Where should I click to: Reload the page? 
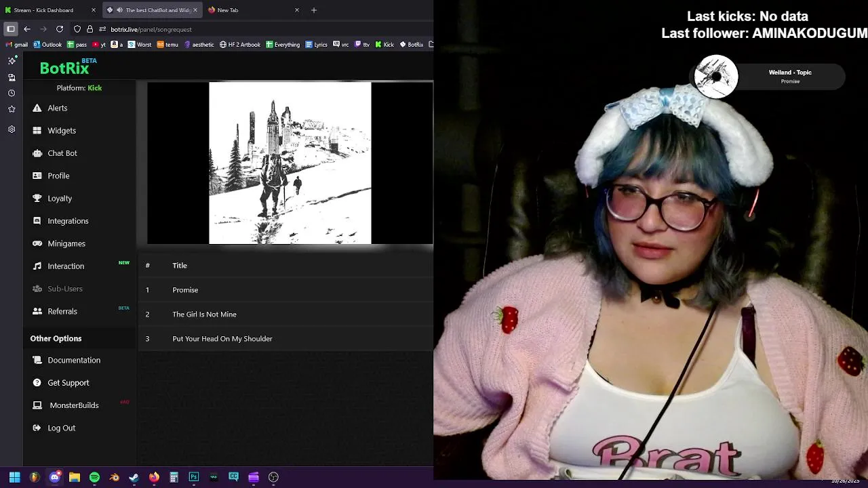pyautogui.click(x=60, y=29)
